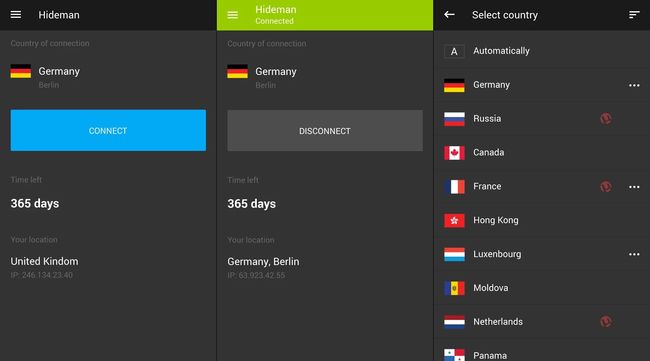Click the Panama flag icon
This screenshot has width=650, height=361.
[x=454, y=355]
